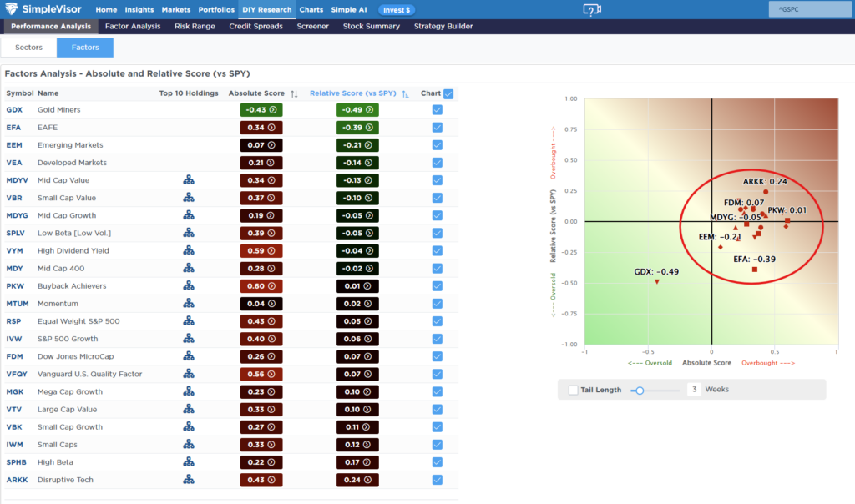Switch to the Risk Range tab
This screenshot has width=855, height=504.
coord(195,26)
